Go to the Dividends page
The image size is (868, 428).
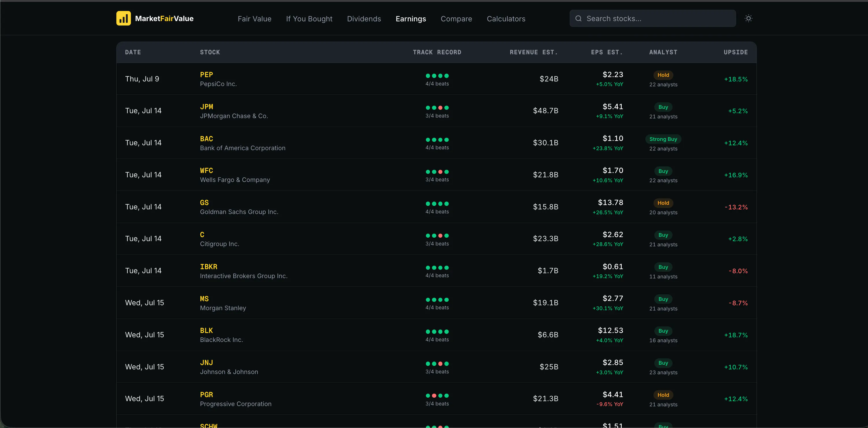pyautogui.click(x=364, y=19)
